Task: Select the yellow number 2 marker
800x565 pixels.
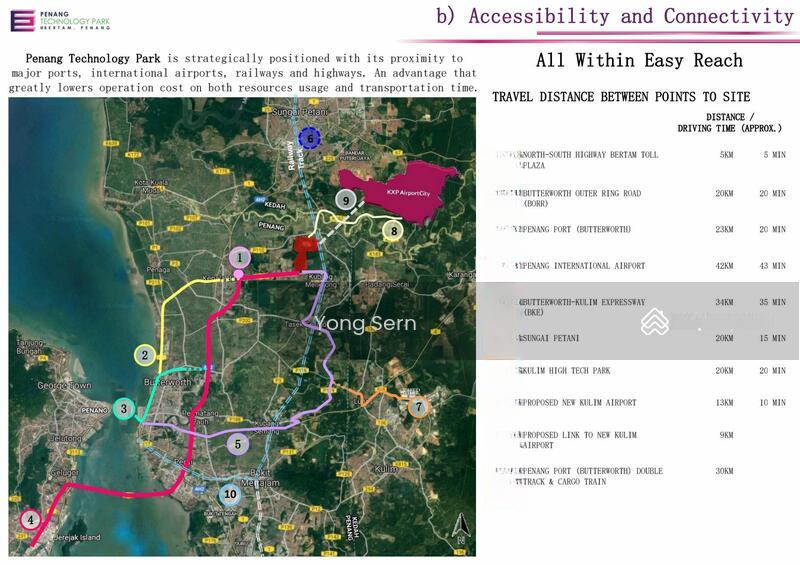Action: click(x=145, y=355)
